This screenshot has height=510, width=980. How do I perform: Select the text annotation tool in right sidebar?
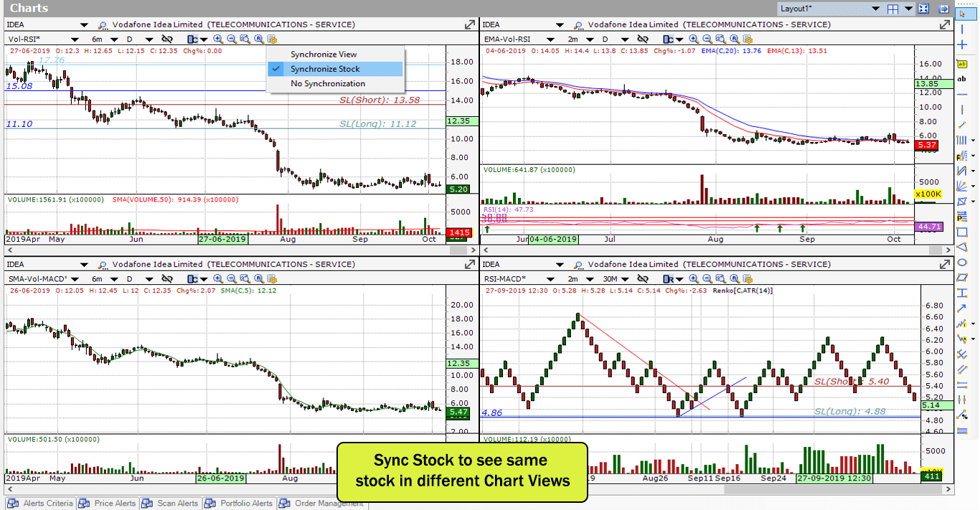point(962,79)
